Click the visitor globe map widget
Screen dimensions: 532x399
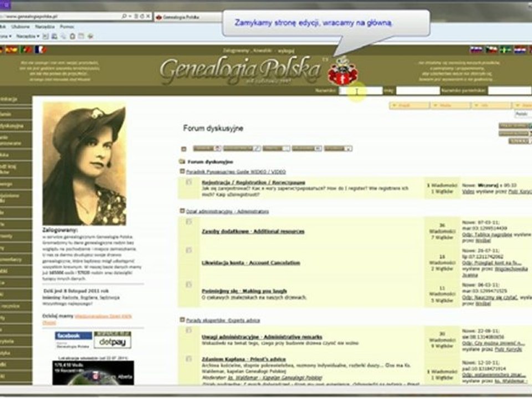coord(93,373)
